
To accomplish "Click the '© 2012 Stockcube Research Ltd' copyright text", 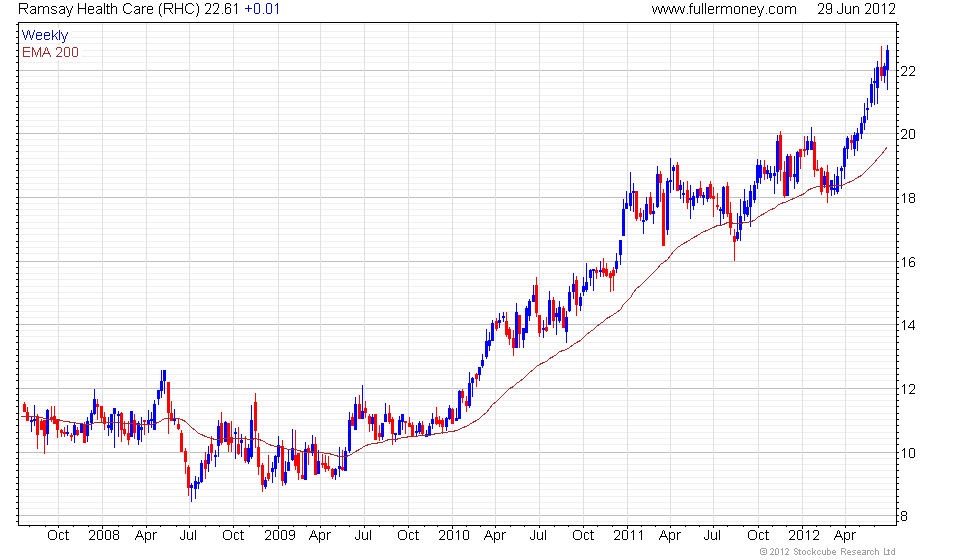I will (828, 551).
